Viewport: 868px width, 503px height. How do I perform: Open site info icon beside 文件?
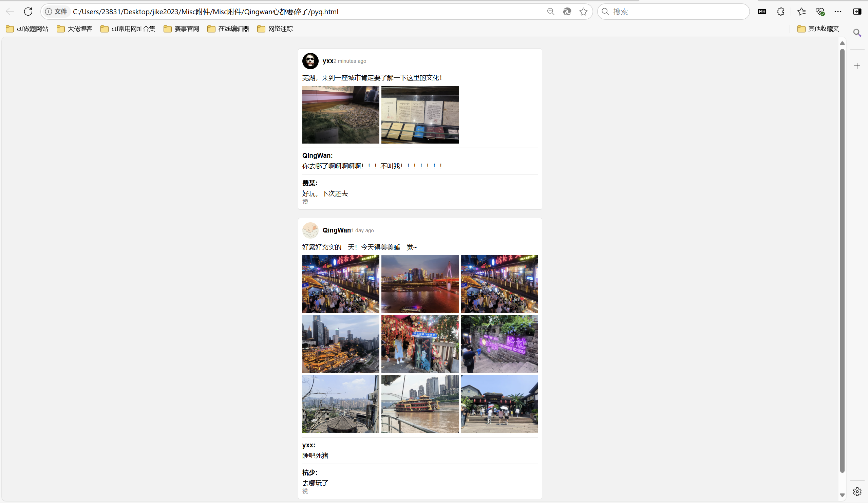coord(49,12)
